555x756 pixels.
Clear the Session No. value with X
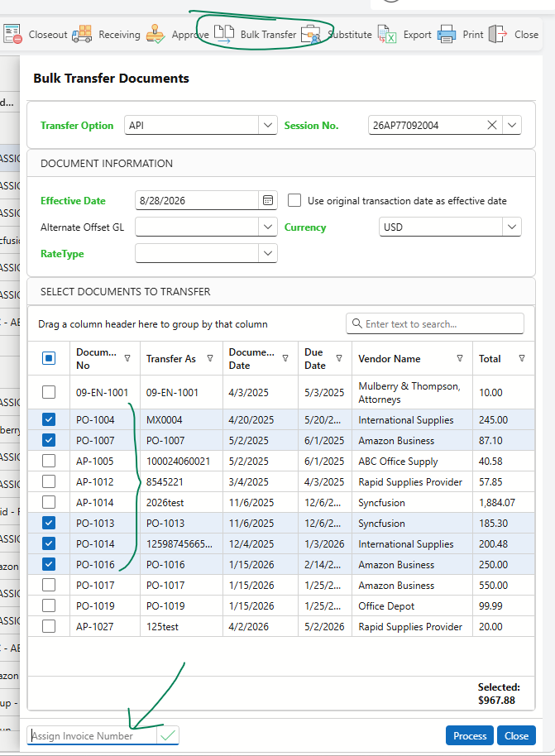click(492, 126)
